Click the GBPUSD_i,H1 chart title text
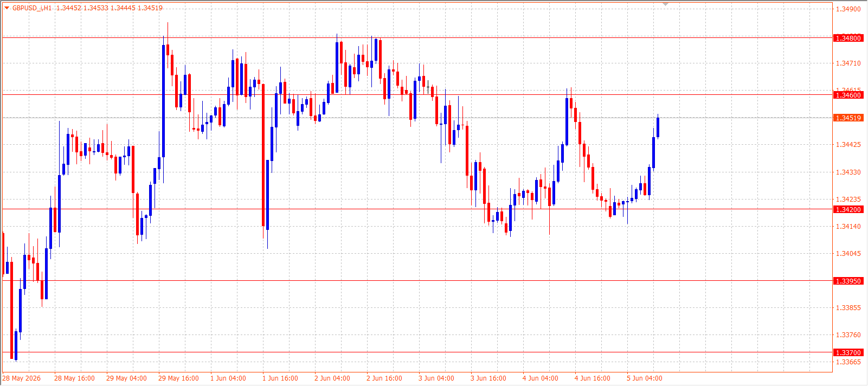Image resolution: width=868 pixels, height=386 pixels. click(x=33, y=8)
